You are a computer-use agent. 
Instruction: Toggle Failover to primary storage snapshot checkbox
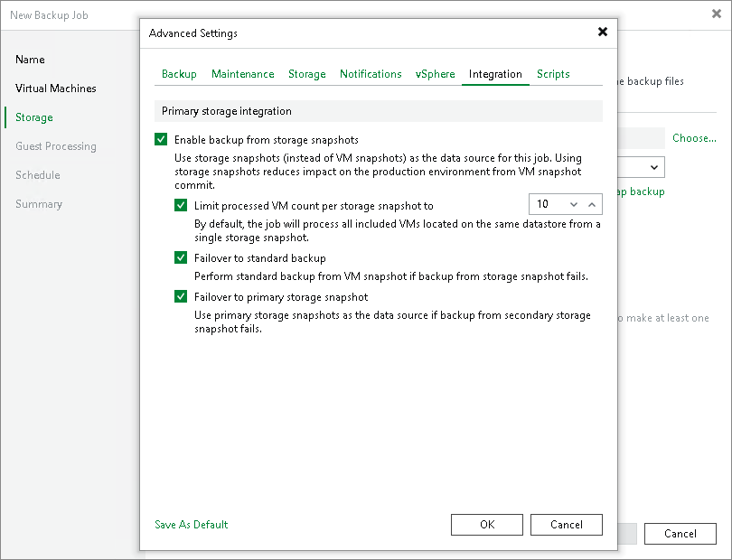pos(181,296)
